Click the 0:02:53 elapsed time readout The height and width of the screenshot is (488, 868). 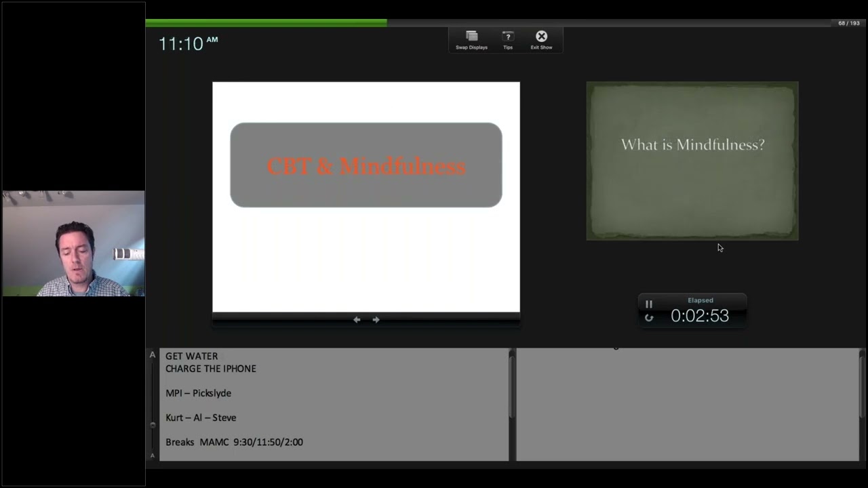pos(700,316)
